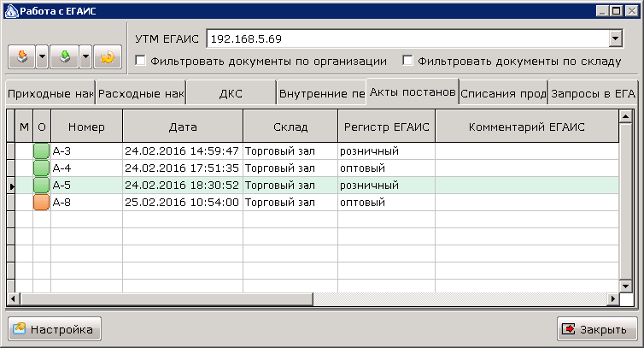Image resolution: width=644 pixels, height=348 pixels.
Task: Click the vertical scrollbar down arrow
Action: pos(625,286)
